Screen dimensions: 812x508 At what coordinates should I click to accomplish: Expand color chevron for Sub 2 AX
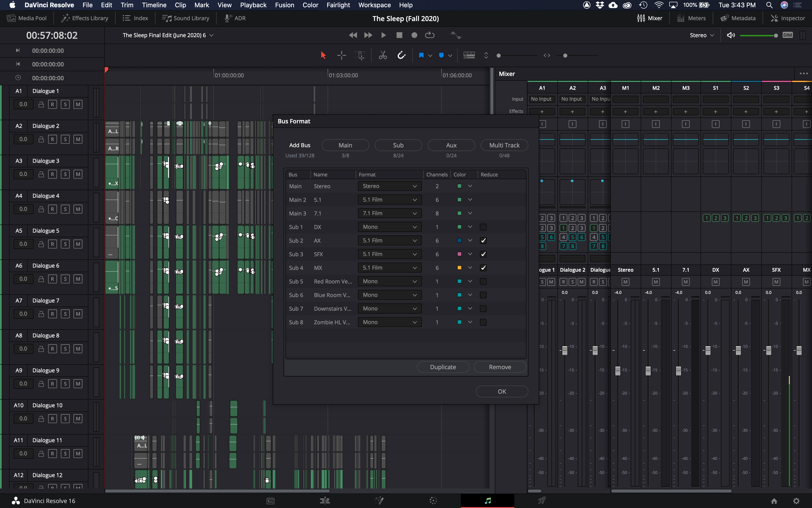coord(470,241)
